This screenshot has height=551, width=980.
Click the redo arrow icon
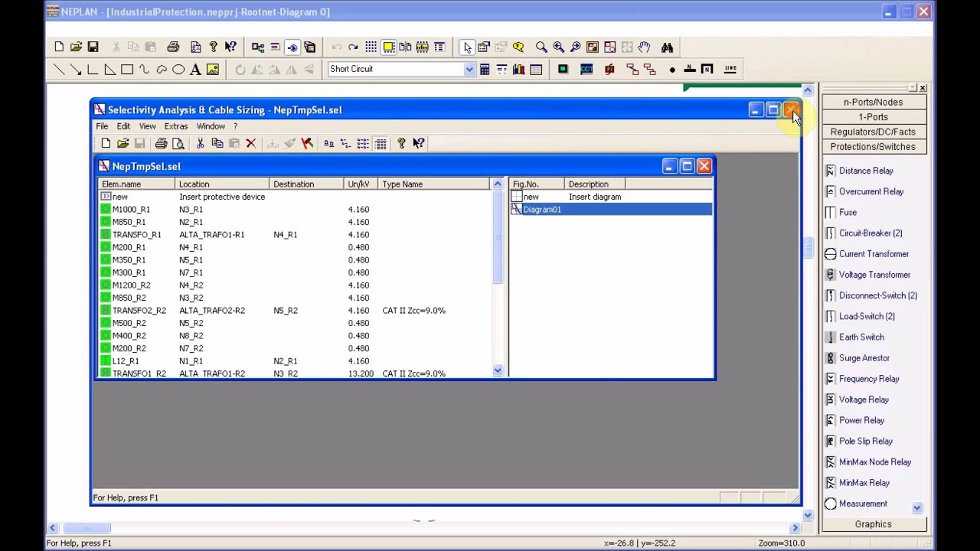pos(353,47)
